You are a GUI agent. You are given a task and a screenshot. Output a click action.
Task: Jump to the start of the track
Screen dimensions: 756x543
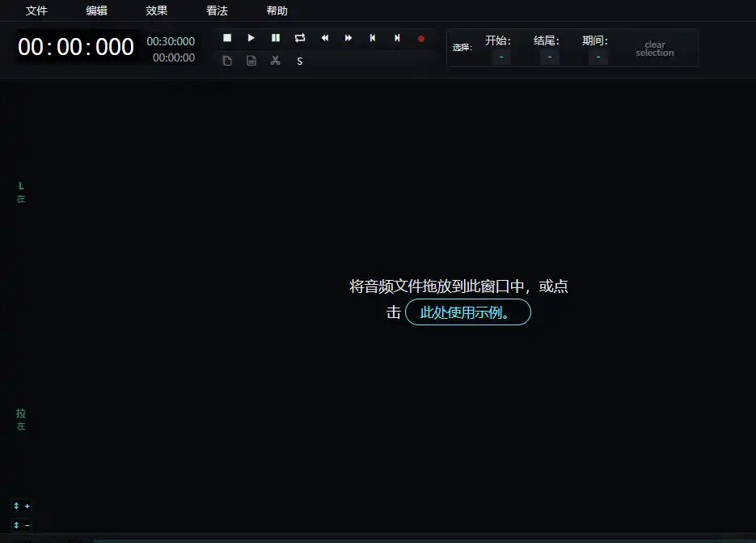(x=373, y=38)
